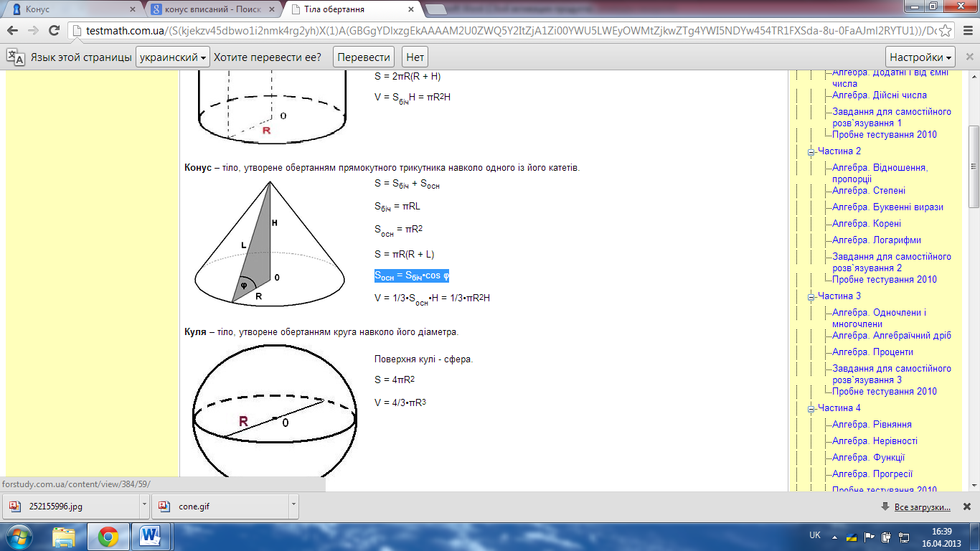
Task: Close the translation bar with its X
Action: click(x=969, y=57)
